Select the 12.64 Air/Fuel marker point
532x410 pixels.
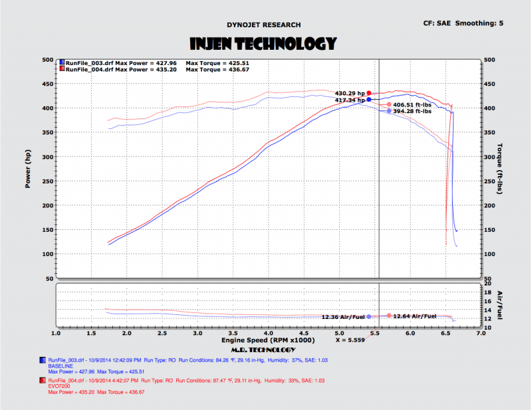(x=389, y=316)
